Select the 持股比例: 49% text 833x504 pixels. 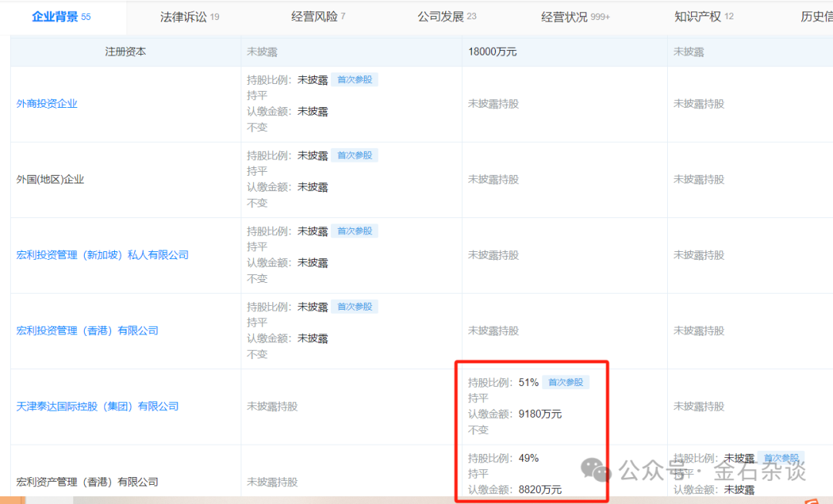[x=503, y=459]
